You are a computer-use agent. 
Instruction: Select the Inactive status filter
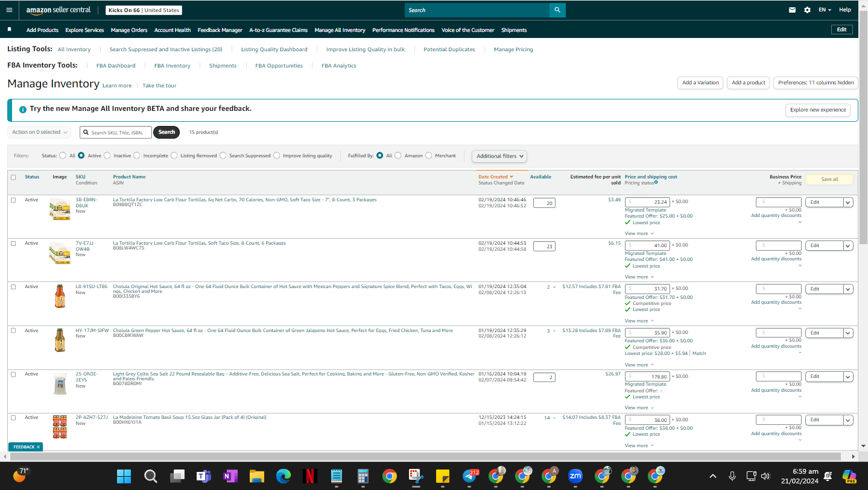pyautogui.click(x=107, y=155)
